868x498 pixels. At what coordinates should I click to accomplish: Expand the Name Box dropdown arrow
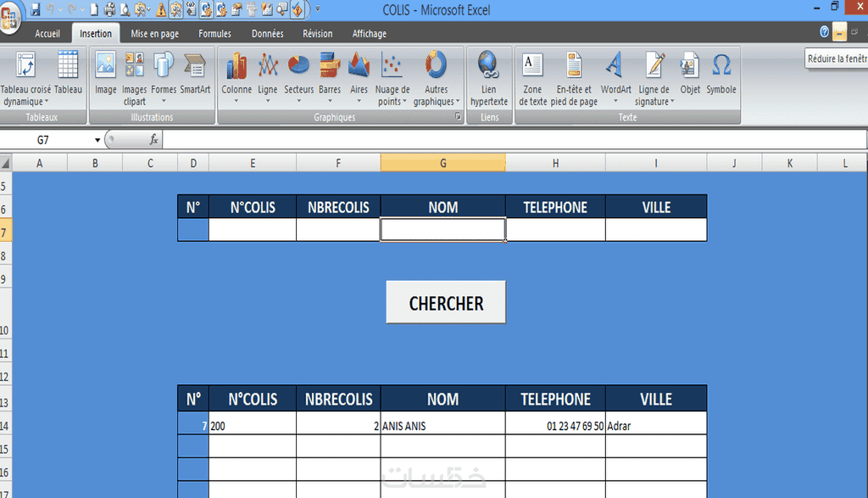coord(97,140)
